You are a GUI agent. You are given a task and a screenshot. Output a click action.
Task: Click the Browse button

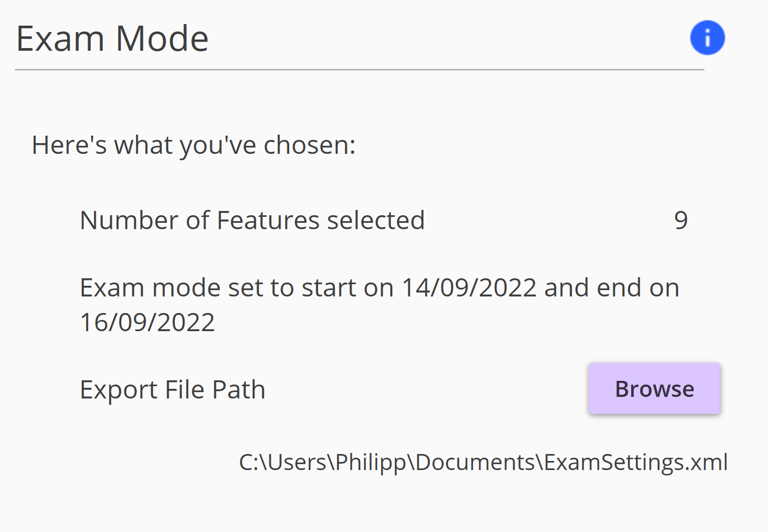pos(655,389)
